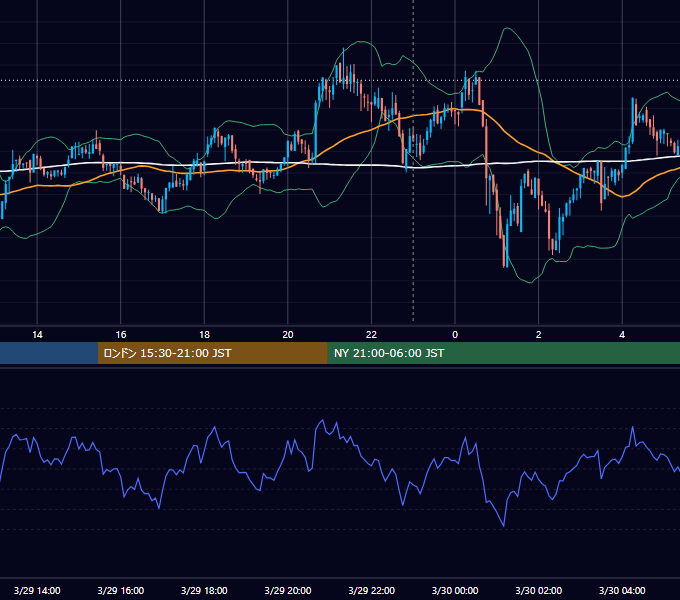Click the upper time axis label 2
This screenshot has height=600, width=680.
pyautogui.click(x=539, y=335)
